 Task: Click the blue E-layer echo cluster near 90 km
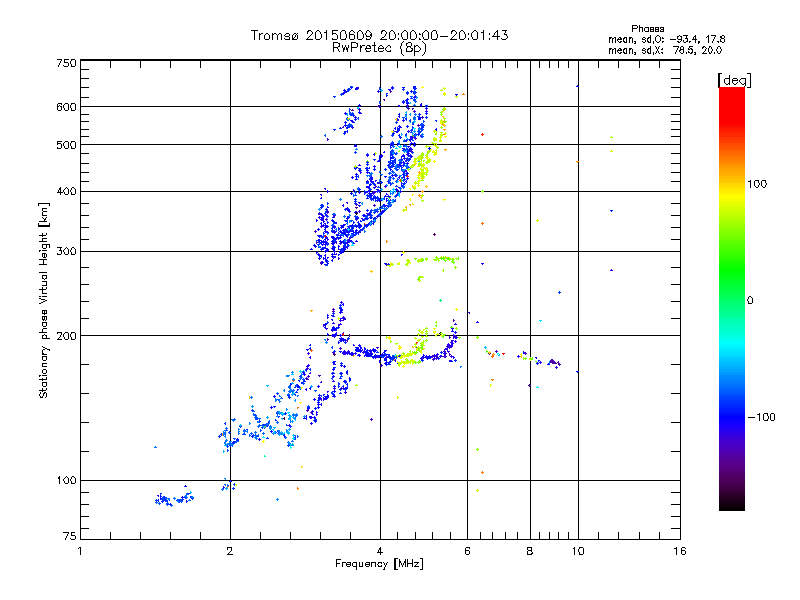point(174,499)
